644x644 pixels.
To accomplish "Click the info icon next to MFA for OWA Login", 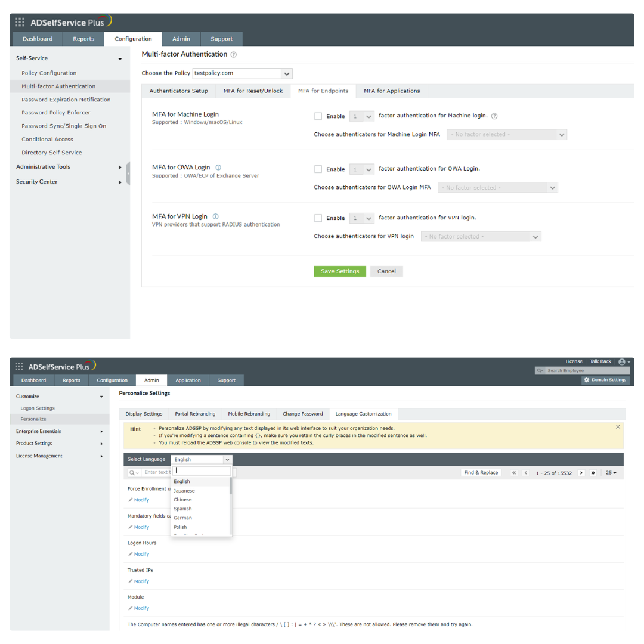I will (x=218, y=168).
